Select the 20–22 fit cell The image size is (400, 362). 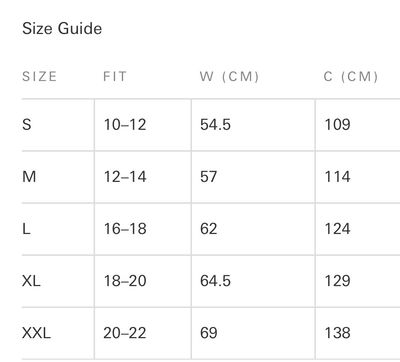point(125,333)
